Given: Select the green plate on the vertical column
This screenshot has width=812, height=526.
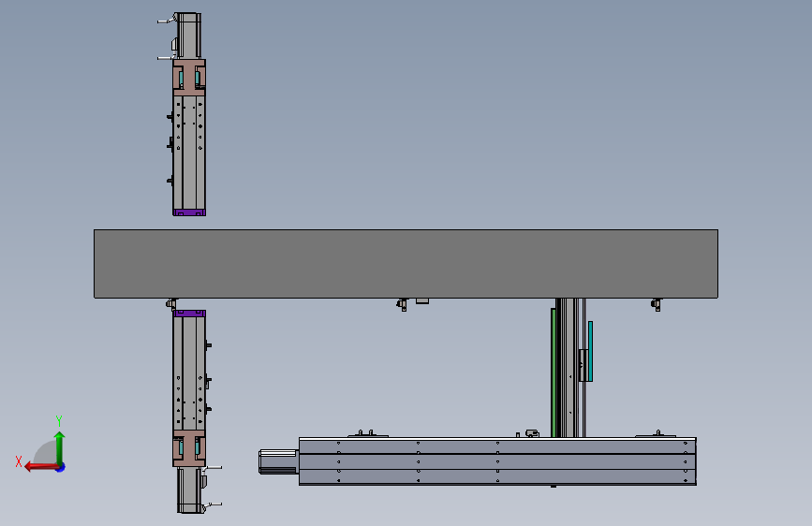Looking at the screenshot, I should 554,373.
